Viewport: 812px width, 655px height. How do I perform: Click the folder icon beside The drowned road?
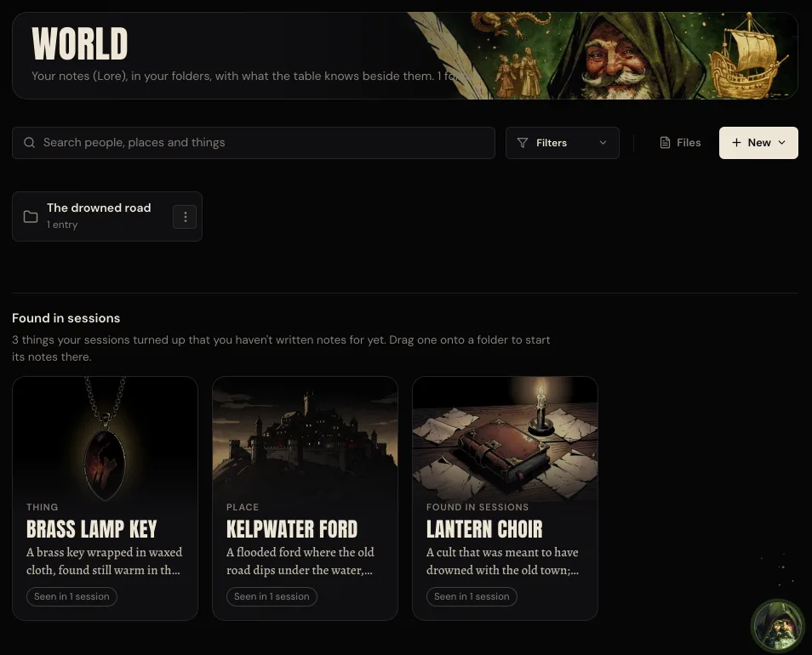click(x=31, y=217)
